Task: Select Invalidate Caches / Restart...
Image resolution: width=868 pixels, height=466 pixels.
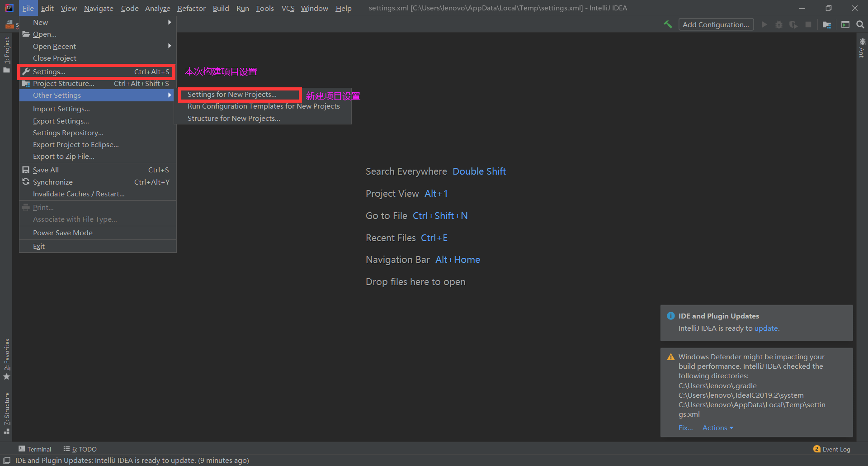Action: (x=98, y=194)
